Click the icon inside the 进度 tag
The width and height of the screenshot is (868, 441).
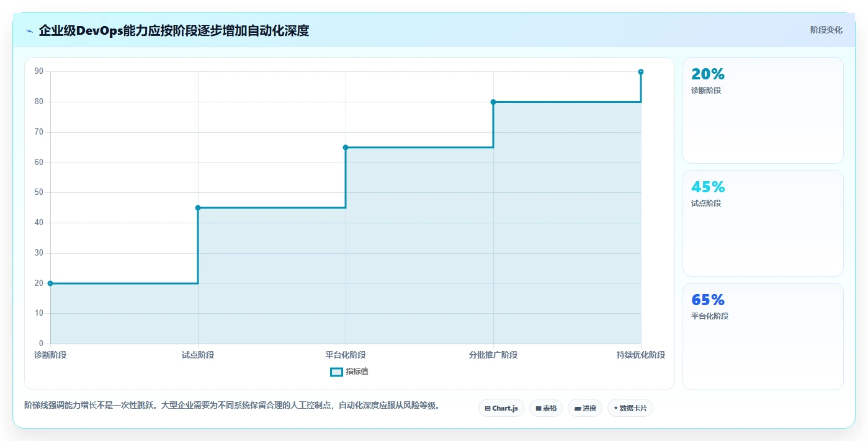[x=578, y=409]
